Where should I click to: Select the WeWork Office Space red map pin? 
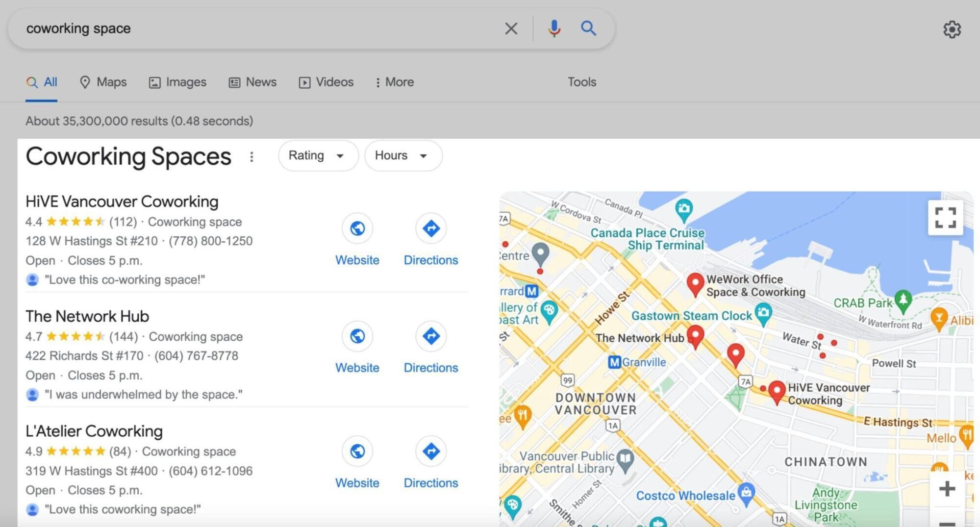click(695, 285)
